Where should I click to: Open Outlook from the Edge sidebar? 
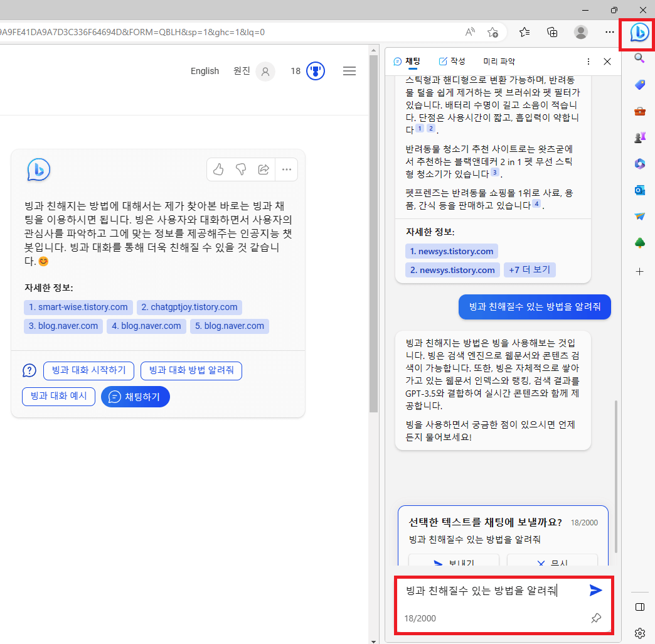click(x=639, y=190)
